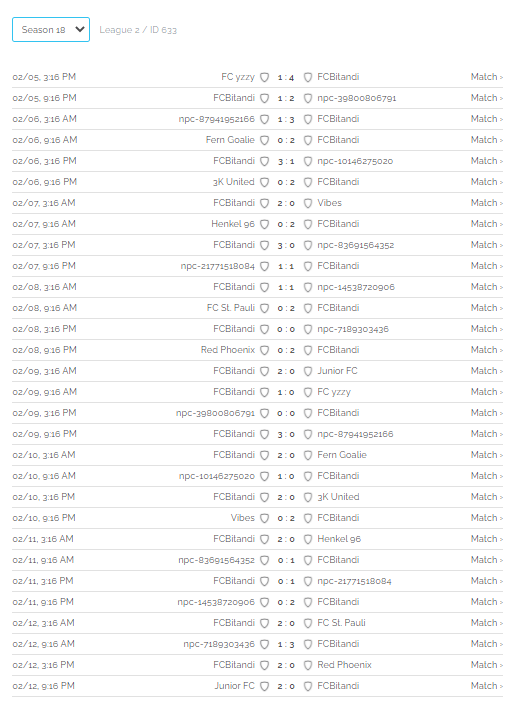This screenshot has height=719, width=523.
Task: Open Match link for Vibes vs FCBitandi 02/10
Action: [486, 518]
